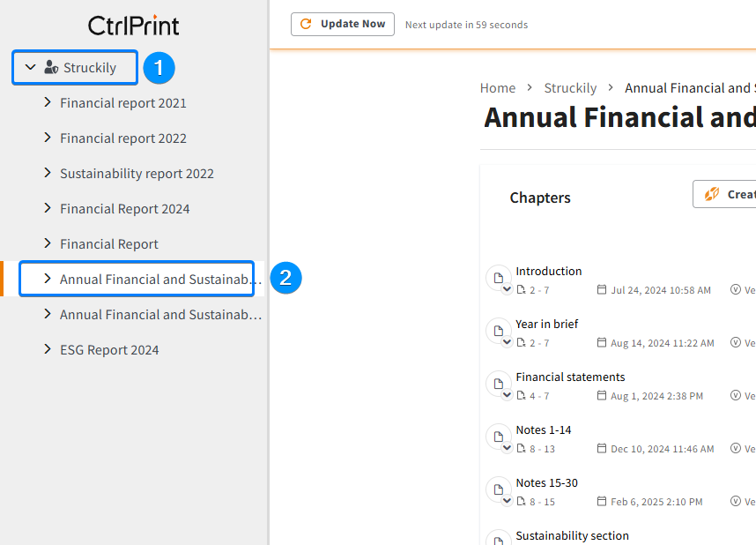Select Sustainability report 2022 in sidebar
The height and width of the screenshot is (545, 756).
(x=137, y=174)
